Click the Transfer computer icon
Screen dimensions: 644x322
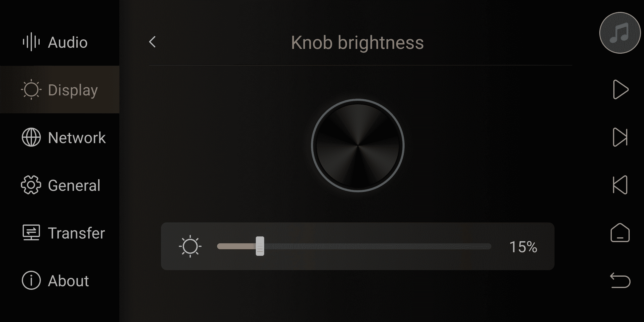(31, 233)
